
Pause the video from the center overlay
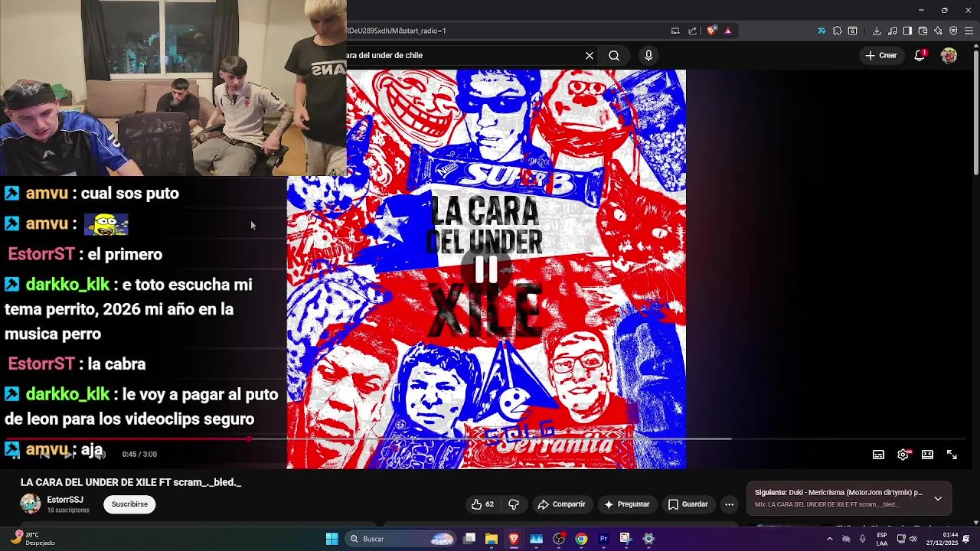tap(486, 269)
